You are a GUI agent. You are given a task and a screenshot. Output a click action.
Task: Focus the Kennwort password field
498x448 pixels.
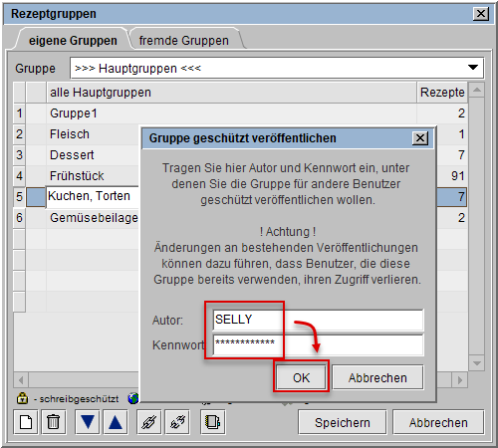tap(318, 344)
